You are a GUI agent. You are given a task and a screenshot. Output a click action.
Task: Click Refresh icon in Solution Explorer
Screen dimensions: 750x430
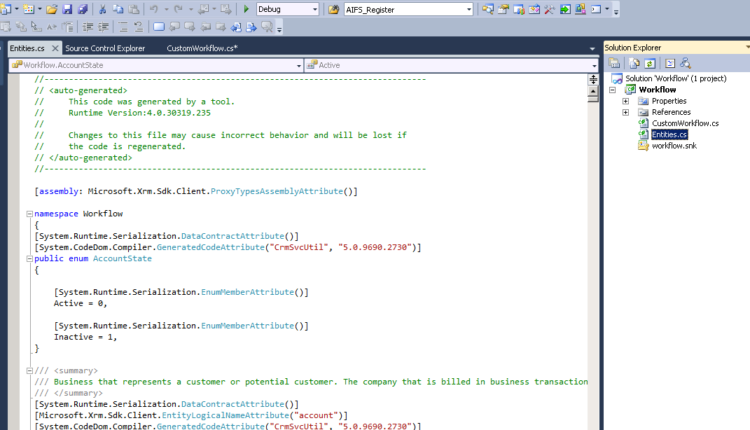(650, 63)
